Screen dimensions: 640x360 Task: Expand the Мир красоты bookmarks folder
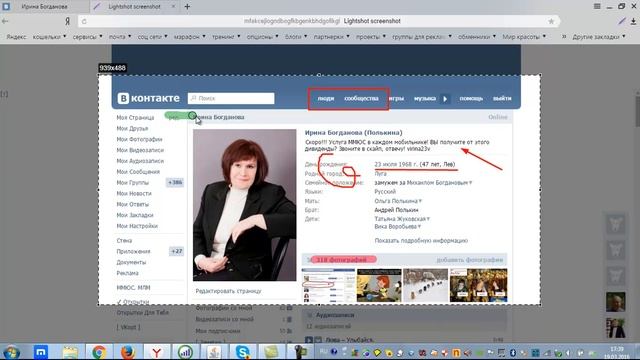[524, 37]
